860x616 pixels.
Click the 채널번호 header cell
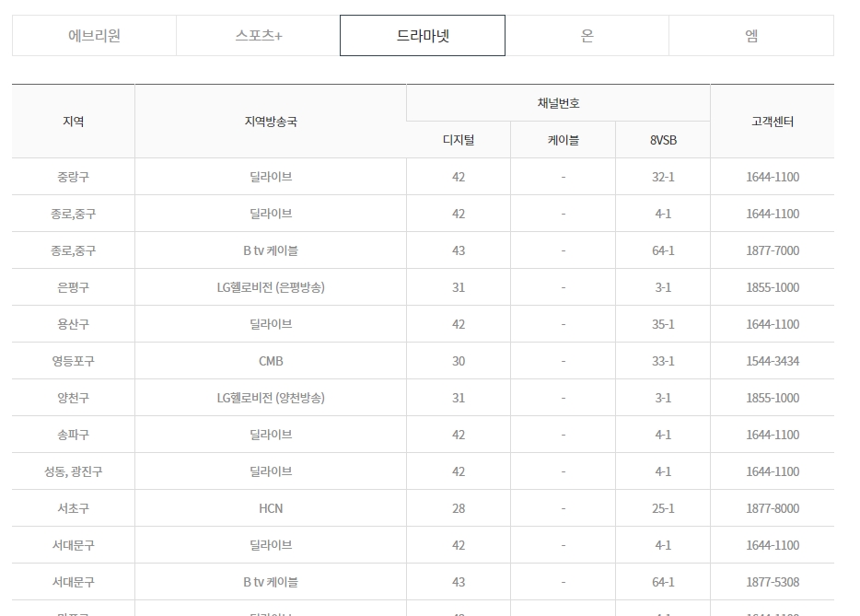[x=556, y=101]
